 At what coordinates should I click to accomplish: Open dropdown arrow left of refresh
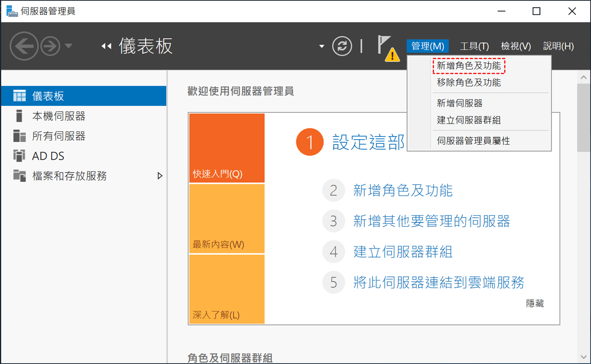click(x=322, y=46)
